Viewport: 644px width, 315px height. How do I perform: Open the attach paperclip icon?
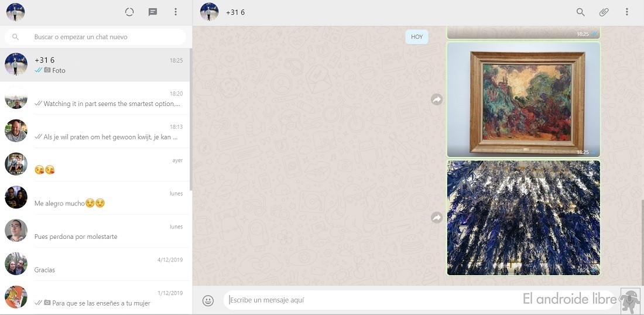tap(604, 12)
